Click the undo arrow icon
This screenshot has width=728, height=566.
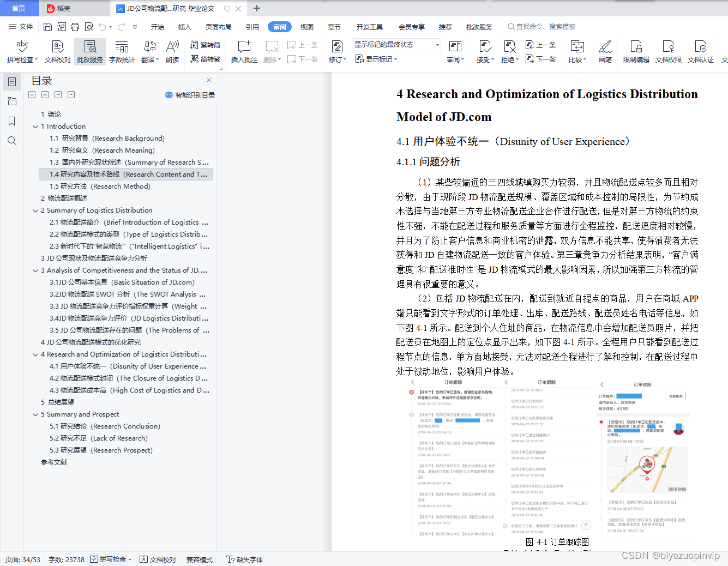click(103, 27)
